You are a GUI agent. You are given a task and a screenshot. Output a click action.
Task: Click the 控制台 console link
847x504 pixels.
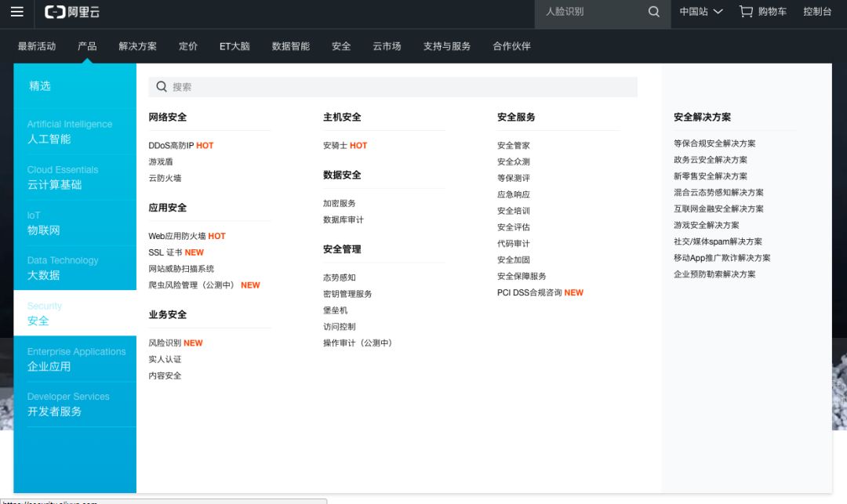tap(817, 12)
